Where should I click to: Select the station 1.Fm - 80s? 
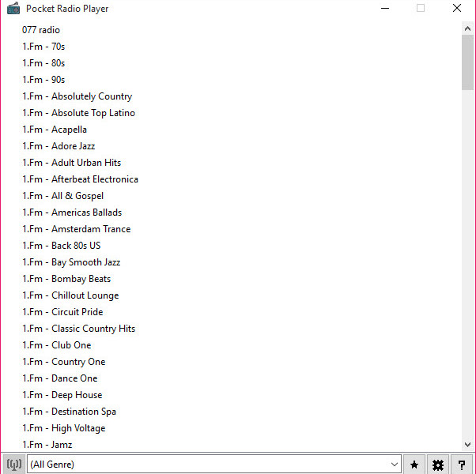(43, 63)
